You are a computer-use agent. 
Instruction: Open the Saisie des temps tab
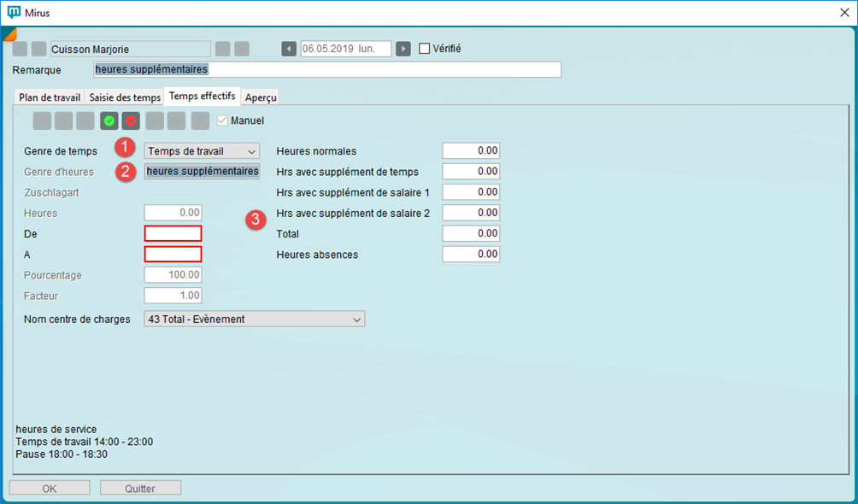(125, 97)
